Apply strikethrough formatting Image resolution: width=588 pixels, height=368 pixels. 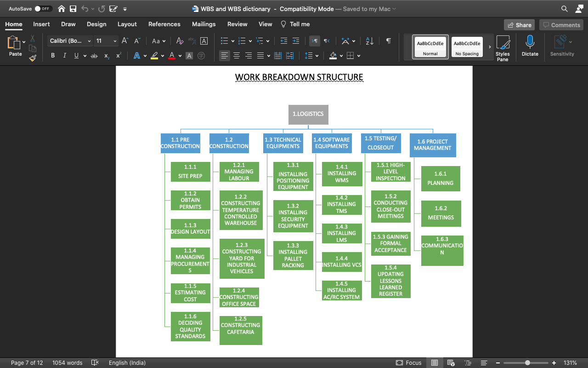pos(94,55)
